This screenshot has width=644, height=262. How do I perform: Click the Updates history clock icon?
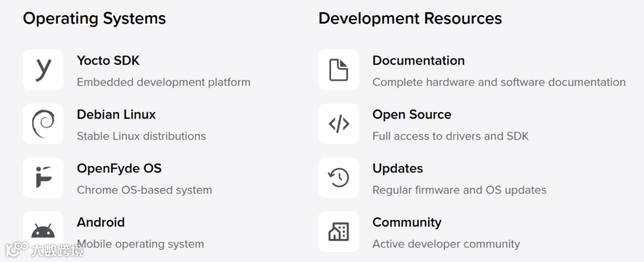click(x=339, y=178)
